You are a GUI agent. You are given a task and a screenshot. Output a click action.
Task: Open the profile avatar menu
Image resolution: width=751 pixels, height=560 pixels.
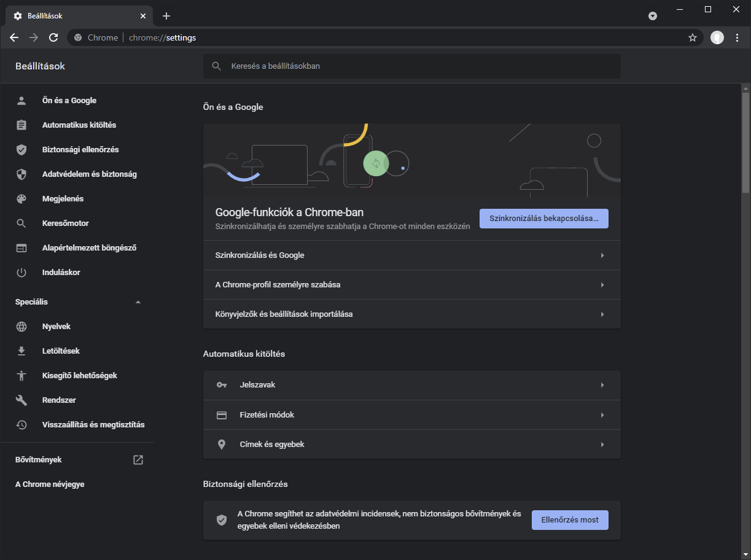[x=717, y=37]
